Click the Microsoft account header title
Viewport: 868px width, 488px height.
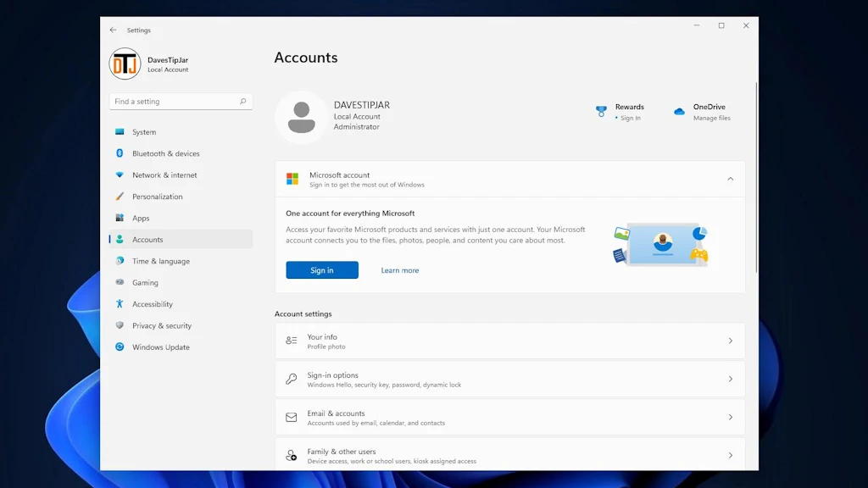[339, 175]
